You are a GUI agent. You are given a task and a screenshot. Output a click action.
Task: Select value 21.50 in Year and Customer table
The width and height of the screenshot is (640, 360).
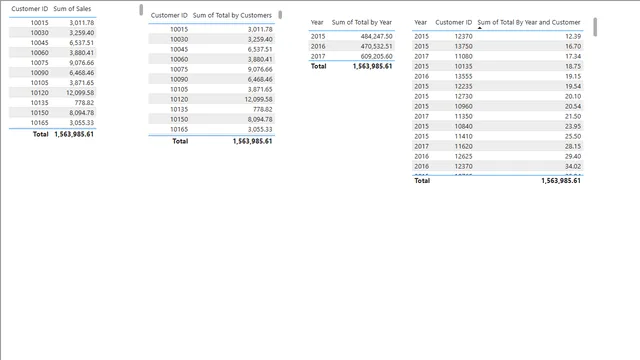573,116
